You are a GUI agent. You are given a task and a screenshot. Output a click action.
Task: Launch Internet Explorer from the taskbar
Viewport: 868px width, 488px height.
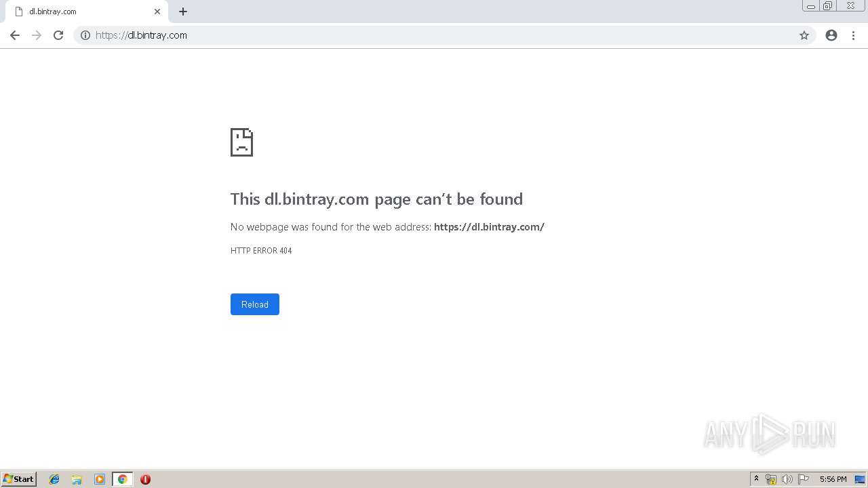(x=54, y=479)
